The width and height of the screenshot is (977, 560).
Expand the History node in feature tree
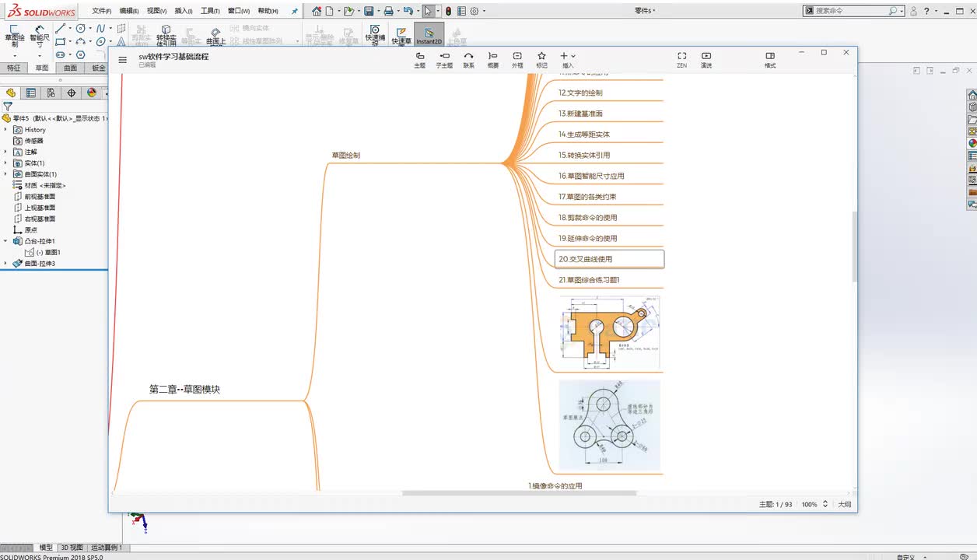click(5, 130)
